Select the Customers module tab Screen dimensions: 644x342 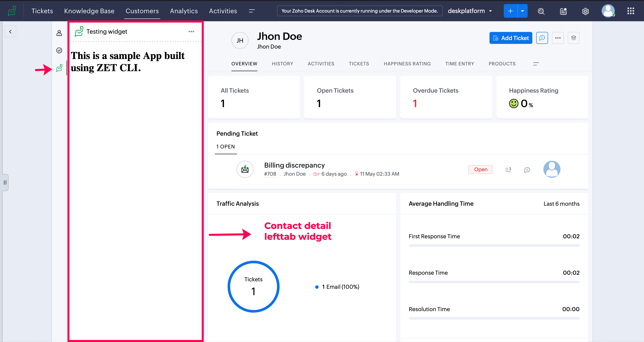(x=142, y=11)
